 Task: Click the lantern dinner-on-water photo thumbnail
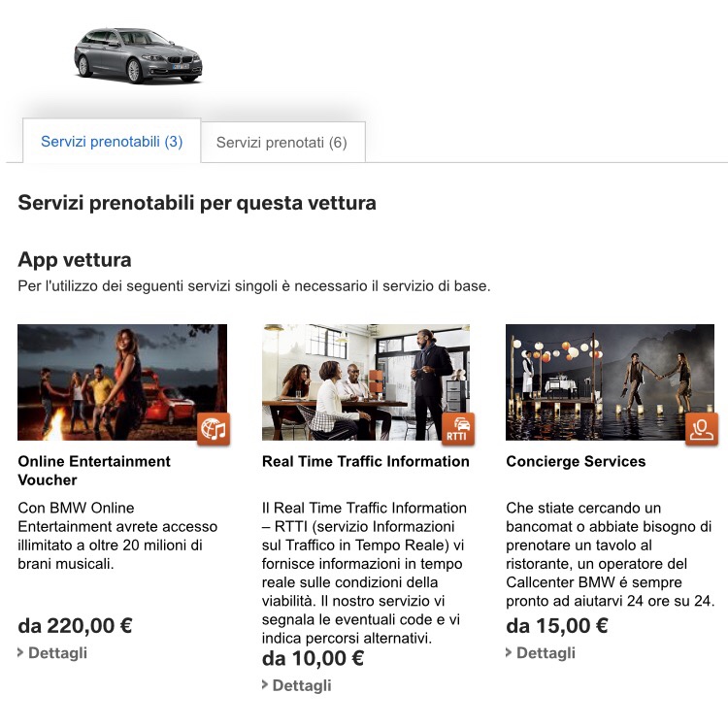611,382
